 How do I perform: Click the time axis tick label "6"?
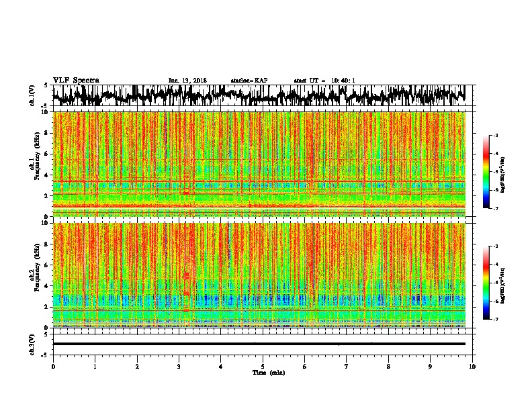305,367
